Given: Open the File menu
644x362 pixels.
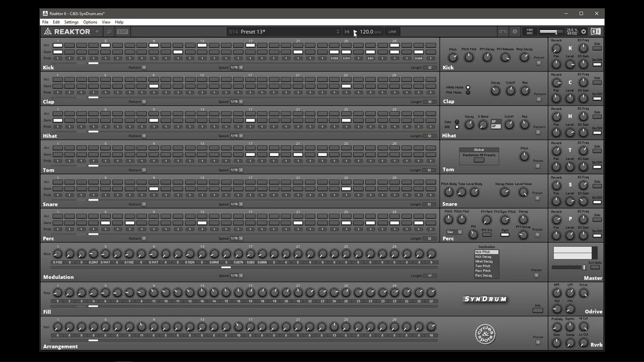Looking at the screenshot, I should coord(45,22).
